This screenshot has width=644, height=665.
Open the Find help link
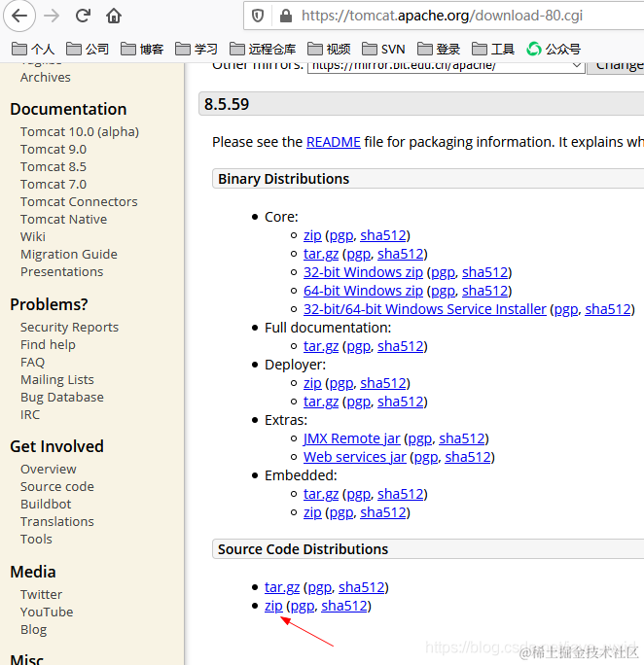(x=48, y=345)
